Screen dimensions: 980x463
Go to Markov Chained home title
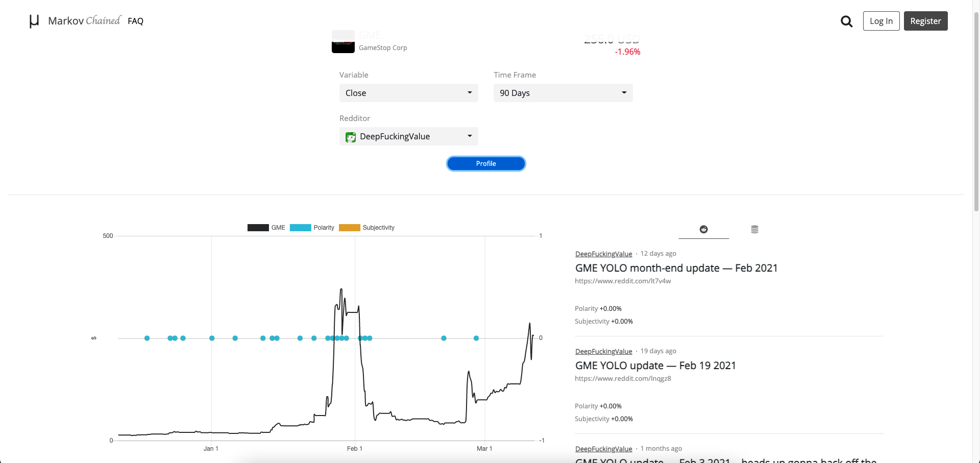[84, 20]
